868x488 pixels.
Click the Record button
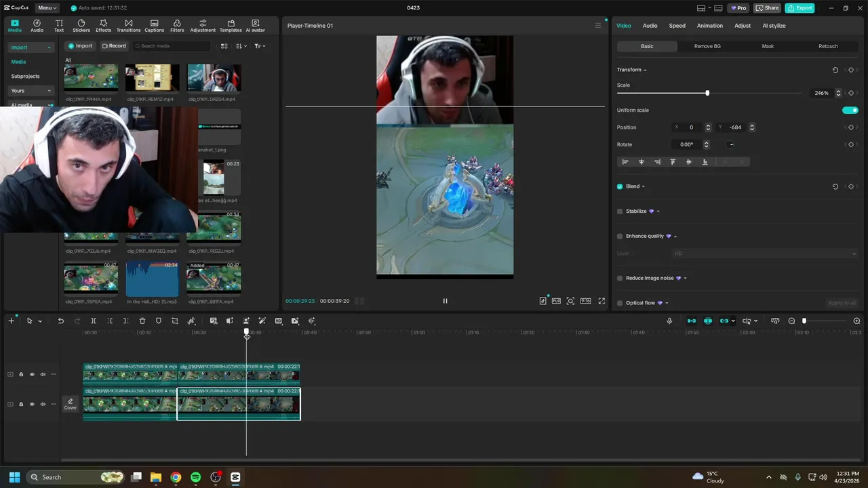tap(114, 46)
